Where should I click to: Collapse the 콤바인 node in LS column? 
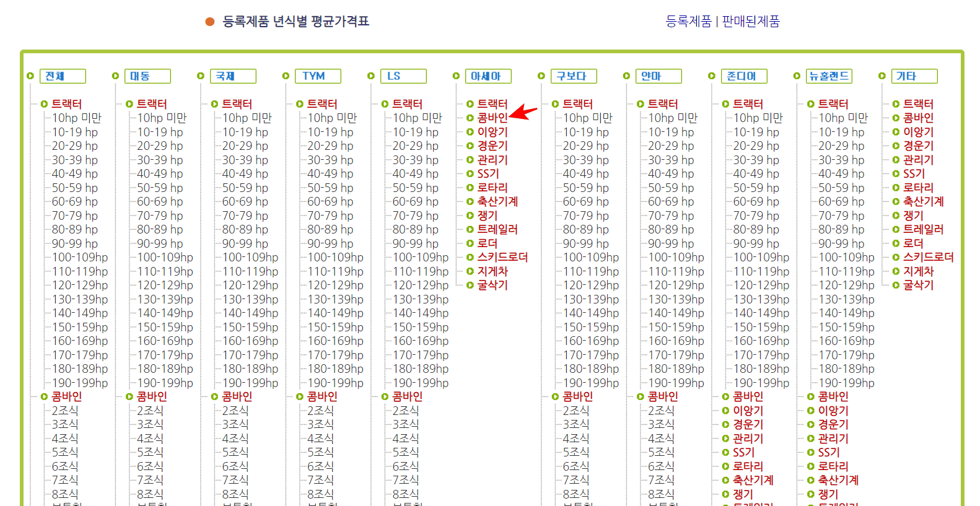click(385, 396)
